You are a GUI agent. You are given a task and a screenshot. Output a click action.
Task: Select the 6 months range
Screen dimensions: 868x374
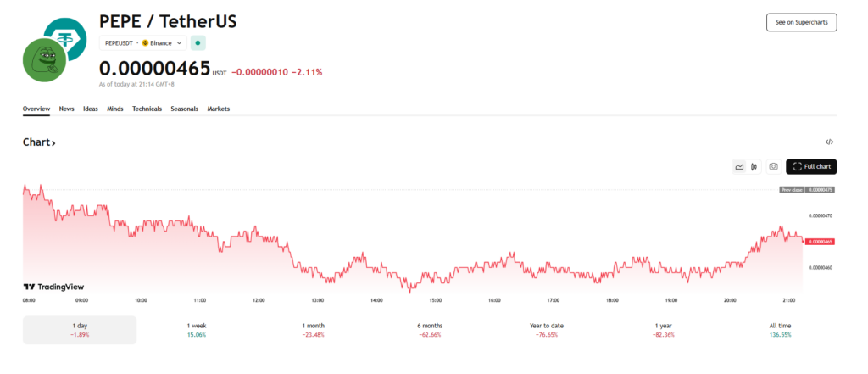click(430, 330)
